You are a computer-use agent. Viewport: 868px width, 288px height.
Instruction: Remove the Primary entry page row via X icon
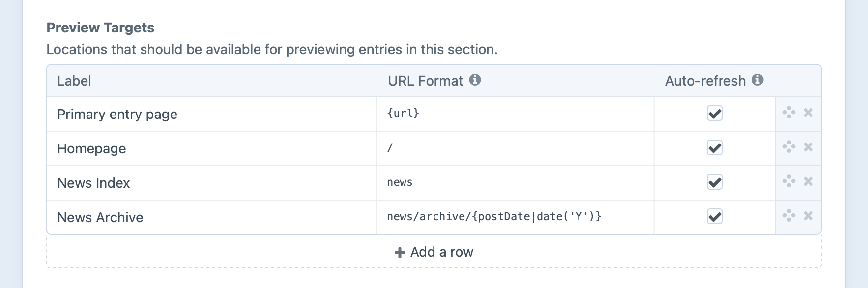point(808,114)
